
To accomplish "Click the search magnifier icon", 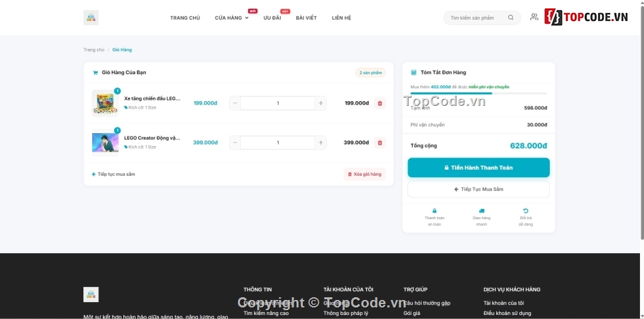I will click(x=510, y=18).
